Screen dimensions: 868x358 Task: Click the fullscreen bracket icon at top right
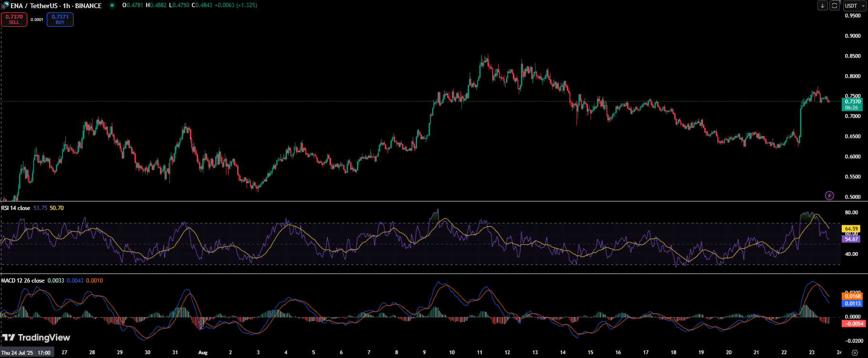834,6
